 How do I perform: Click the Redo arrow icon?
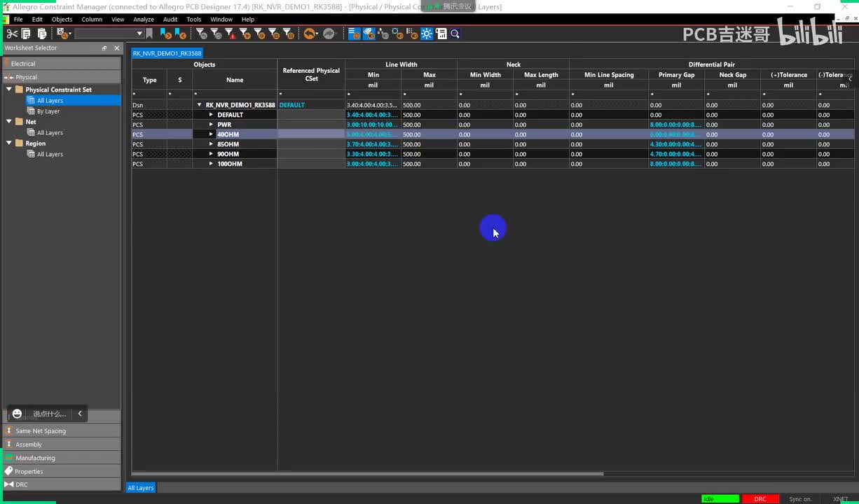[329, 34]
